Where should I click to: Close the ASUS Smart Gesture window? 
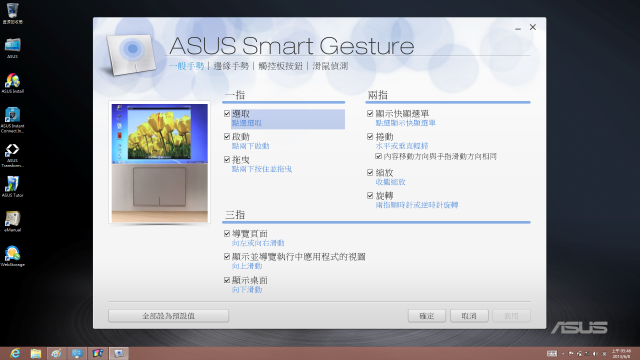533,27
